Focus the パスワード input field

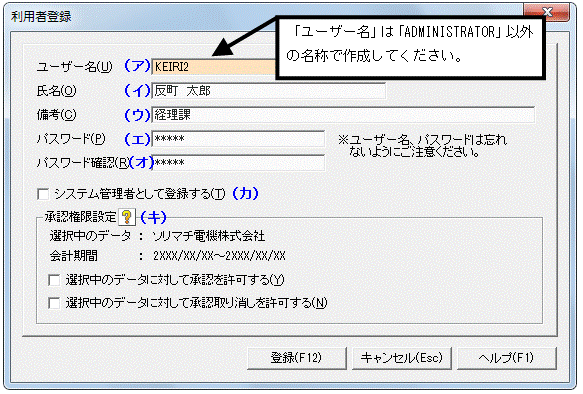(x=238, y=139)
